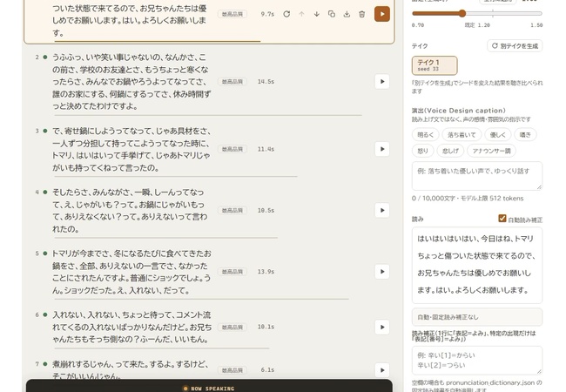This screenshot has height=392, width=566.
Task: Focus the Voice Design caption text box
Action: [477, 176]
